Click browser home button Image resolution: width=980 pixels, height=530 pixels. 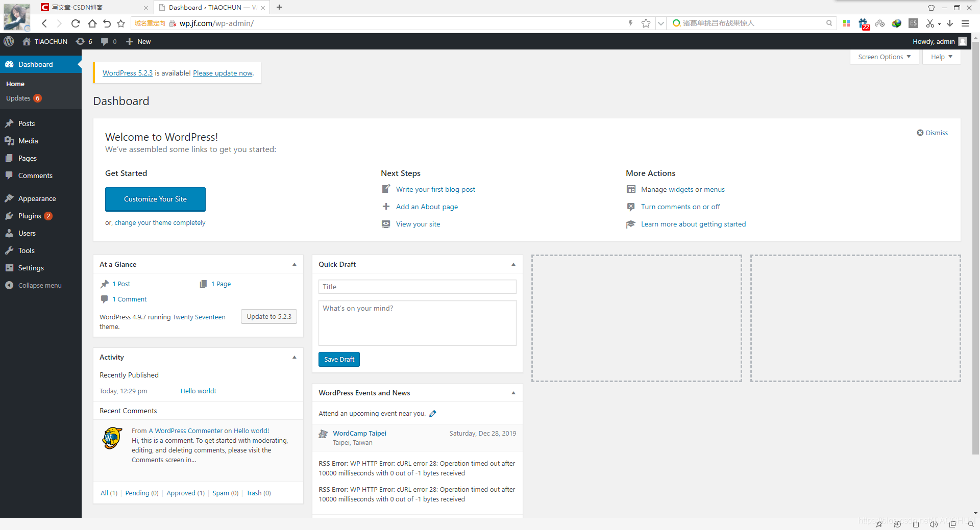(x=92, y=23)
